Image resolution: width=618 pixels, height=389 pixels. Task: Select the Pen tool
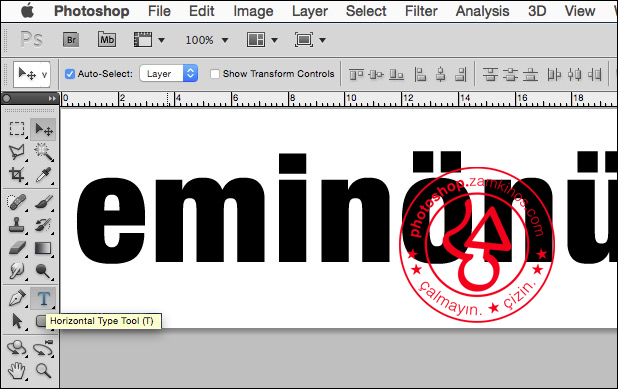pos(17,298)
